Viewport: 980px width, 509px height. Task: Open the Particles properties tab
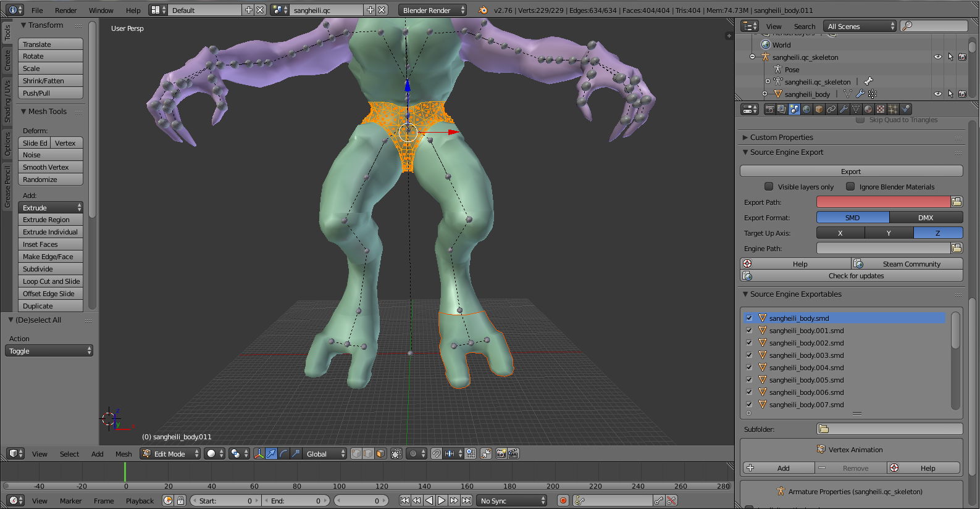(x=893, y=109)
